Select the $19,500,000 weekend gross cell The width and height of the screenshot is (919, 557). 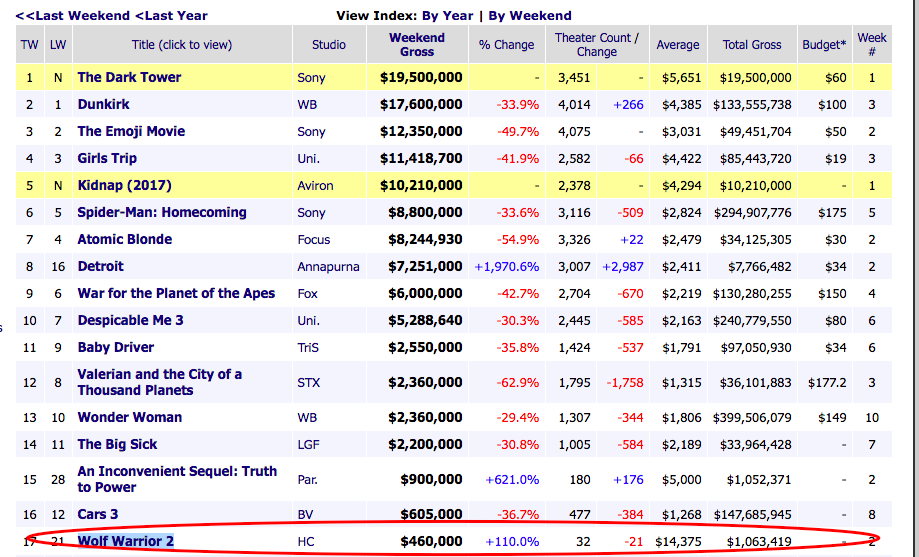tap(421, 77)
